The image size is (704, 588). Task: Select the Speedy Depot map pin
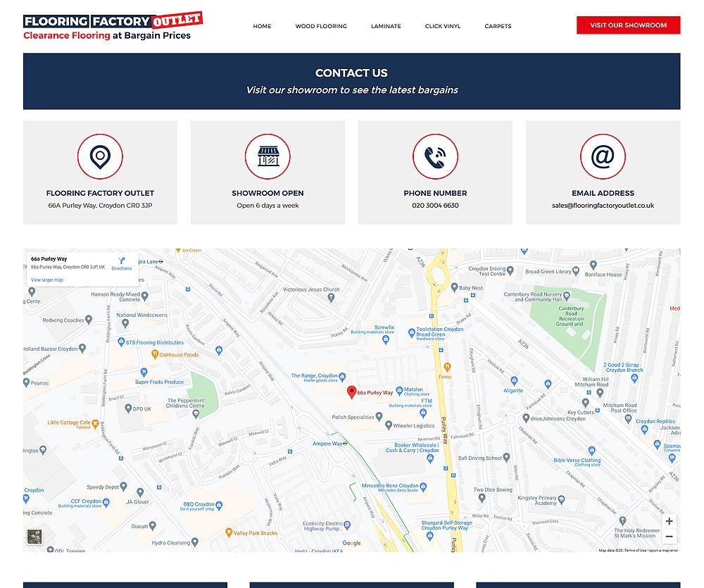click(x=123, y=486)
